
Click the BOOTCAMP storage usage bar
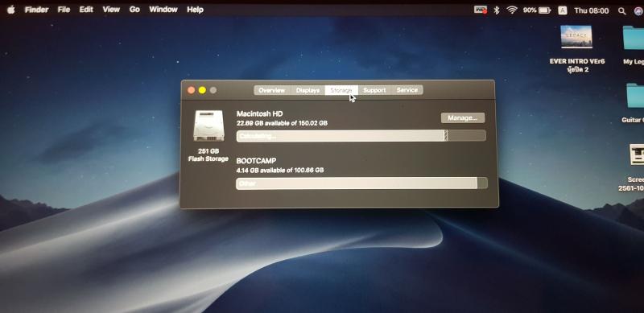pos(361,183)
